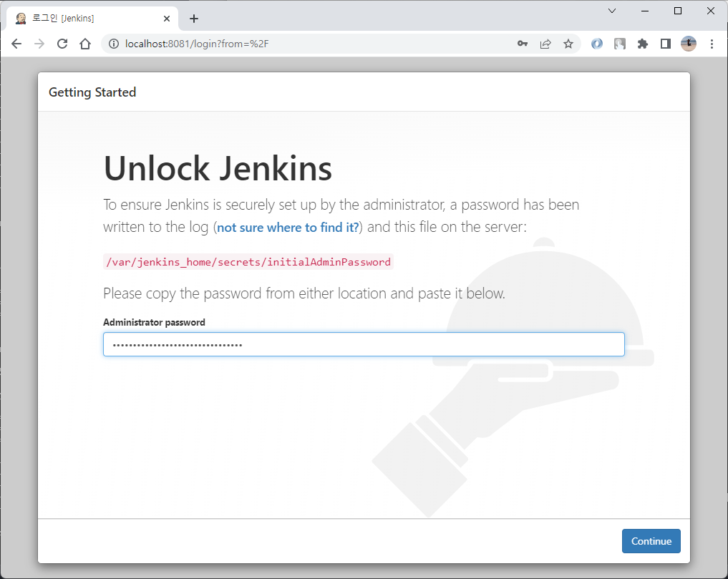Open 'not sure where to find it?' link

tap(288, 228)
